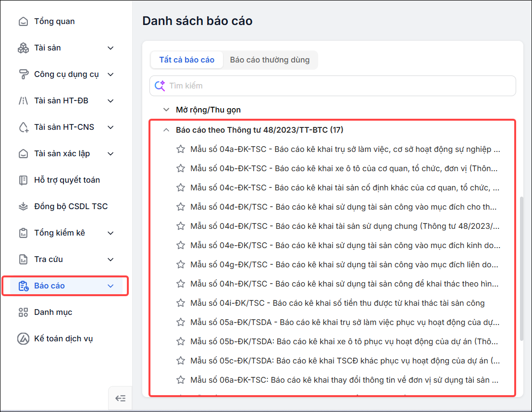Image resolution: width=532 pixels, height=412 pixels.
Task: Open the Tổng quan sidebar icon
Action: click(23, 21)
